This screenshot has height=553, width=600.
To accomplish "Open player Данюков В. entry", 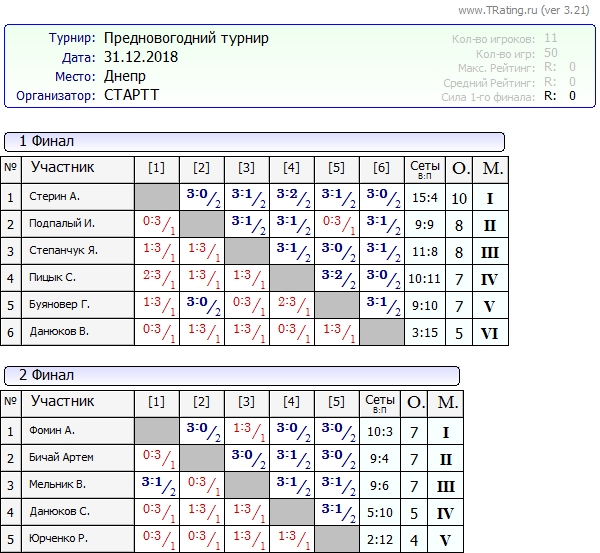I will pos(58,332).
